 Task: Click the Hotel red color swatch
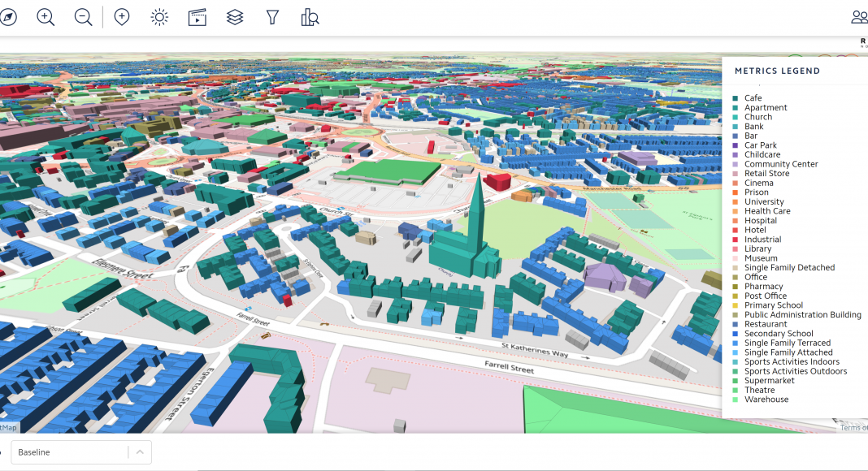click(x=735, y=230)
